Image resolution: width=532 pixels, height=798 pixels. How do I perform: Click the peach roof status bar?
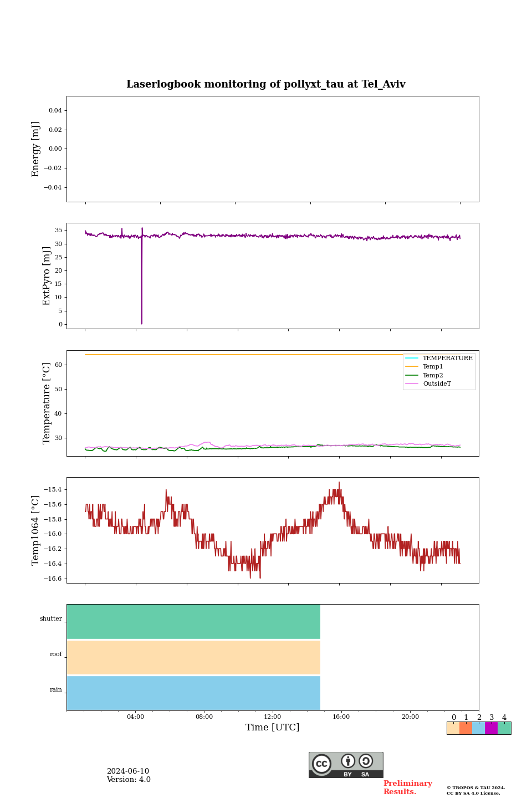click(193, 657)
